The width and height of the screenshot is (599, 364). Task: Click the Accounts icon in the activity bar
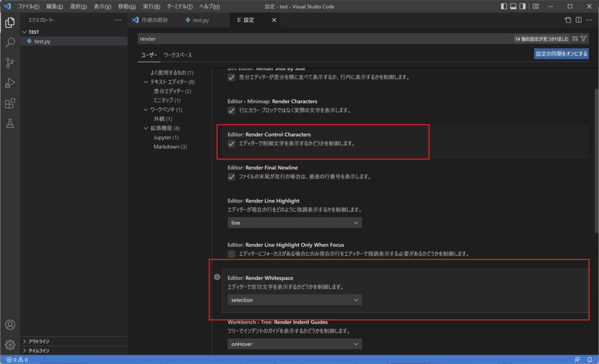click(x=10, y=325)
